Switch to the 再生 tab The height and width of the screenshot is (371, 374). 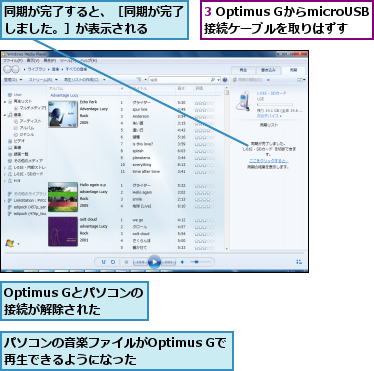(x=243, y=70)
